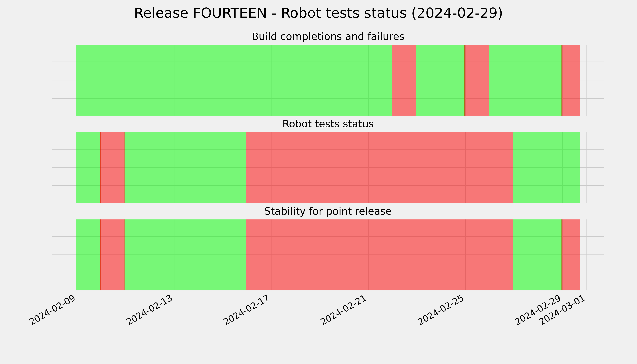Screen dimensions: 637x364
Task: Click second red failure block in Build completions chart
Action: [477, 80]
